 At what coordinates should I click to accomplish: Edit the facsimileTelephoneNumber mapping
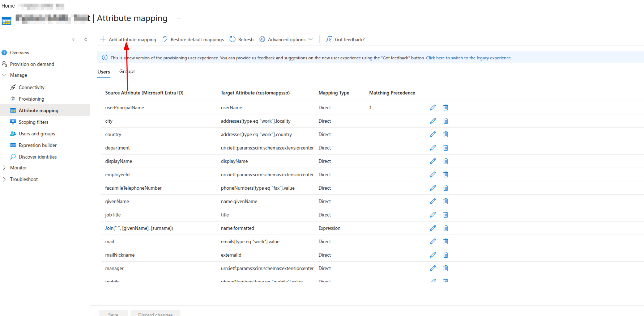433,188
